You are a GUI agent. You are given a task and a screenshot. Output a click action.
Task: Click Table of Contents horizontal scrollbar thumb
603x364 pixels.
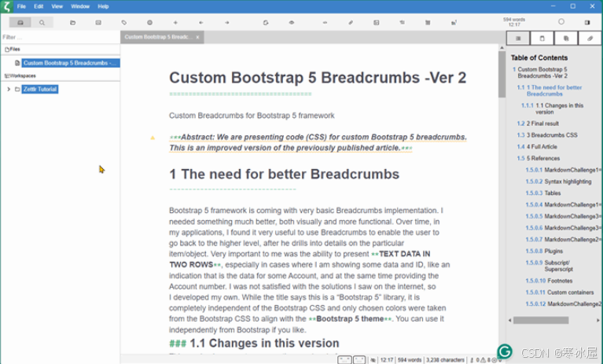click(541, 320)
